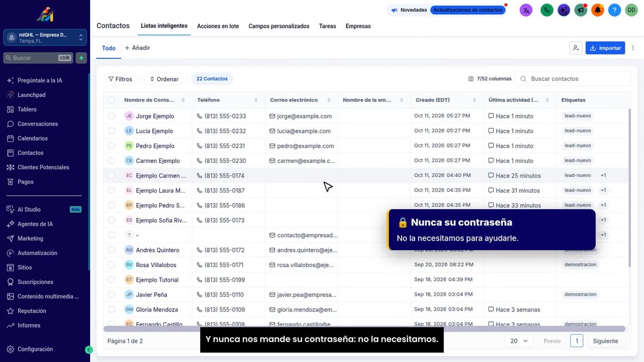Screen dimensions: 644x362
Task: Open Automatización in sidebar
Action: click(37, 253)
